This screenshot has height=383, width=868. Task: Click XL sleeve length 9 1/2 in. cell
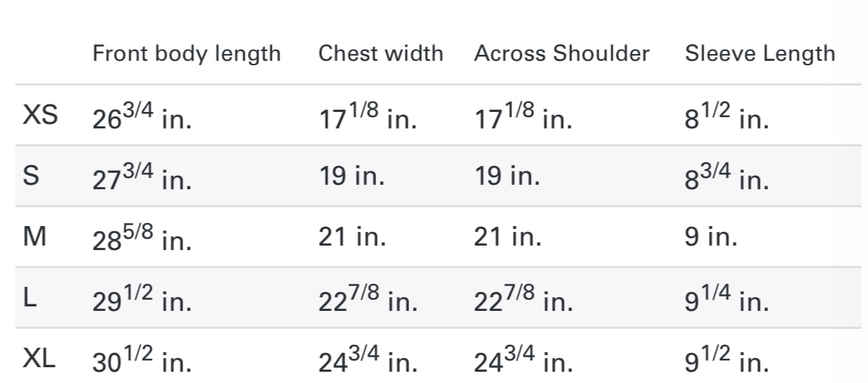pyautogui.click(x=726, y=360)
